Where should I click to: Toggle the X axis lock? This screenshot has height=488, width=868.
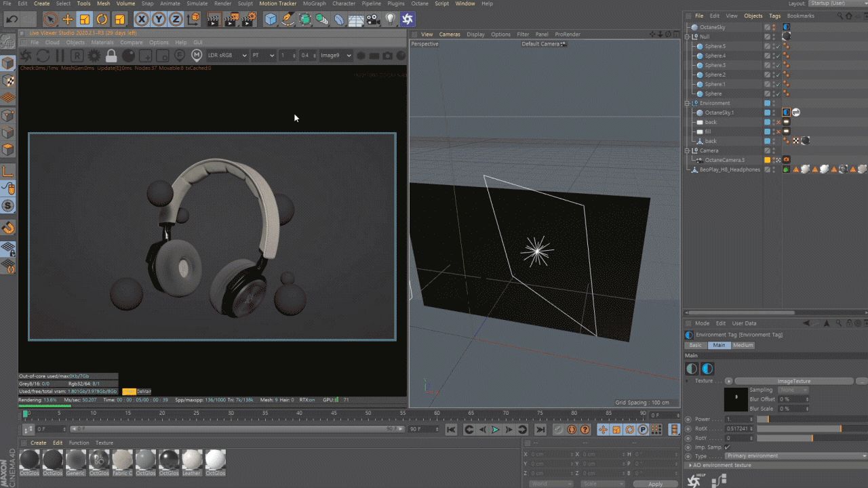tap(142, 20)
